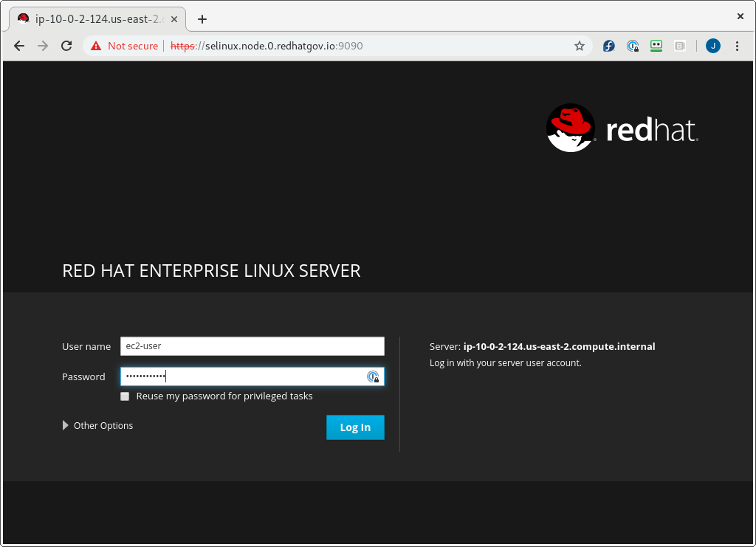Screen dimensions: 756x547
Task: Focus the User name input field
Action: (252, 346)
